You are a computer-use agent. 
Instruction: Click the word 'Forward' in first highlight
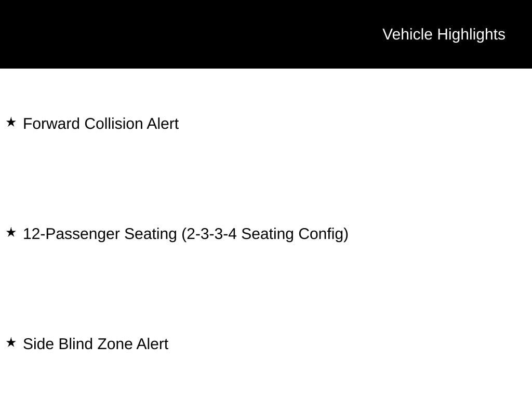[51, 124]
